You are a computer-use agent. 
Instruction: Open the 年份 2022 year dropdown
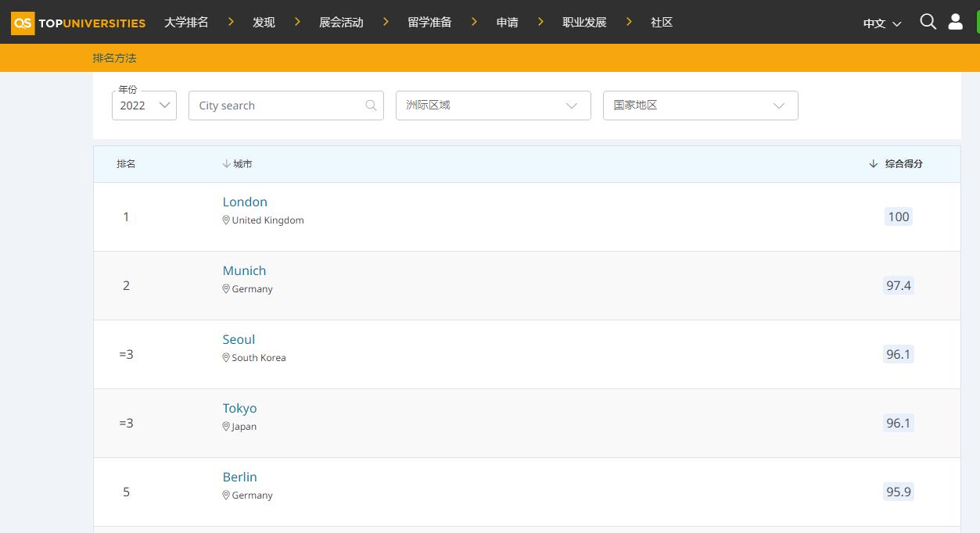145,106
